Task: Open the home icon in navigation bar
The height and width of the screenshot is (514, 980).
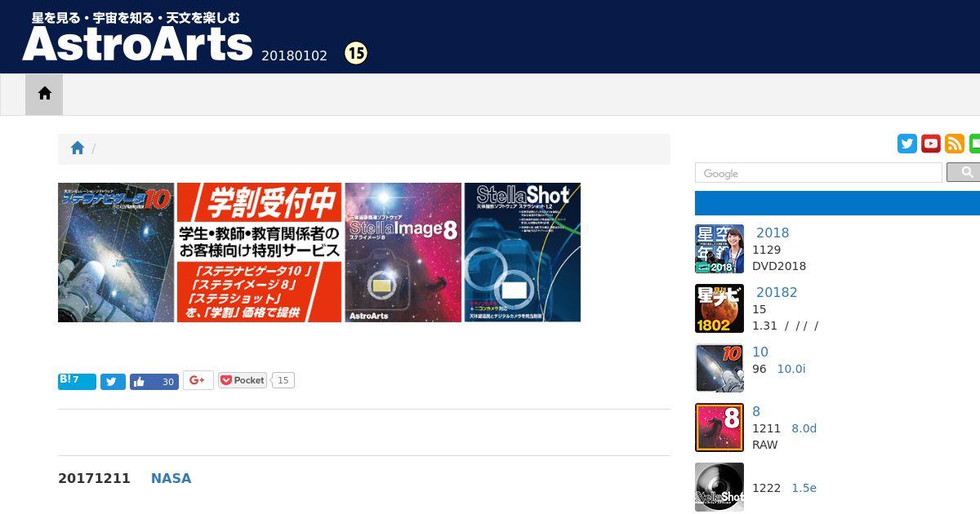Action: click(x=44, y=94)
